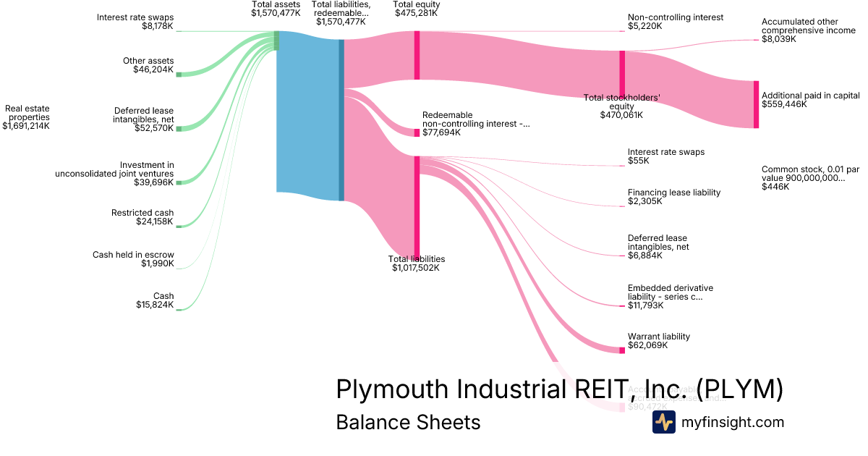Select the Accumulated other comprehensive income label
This screenshot has width=868, height=456.
coord(808,30)
